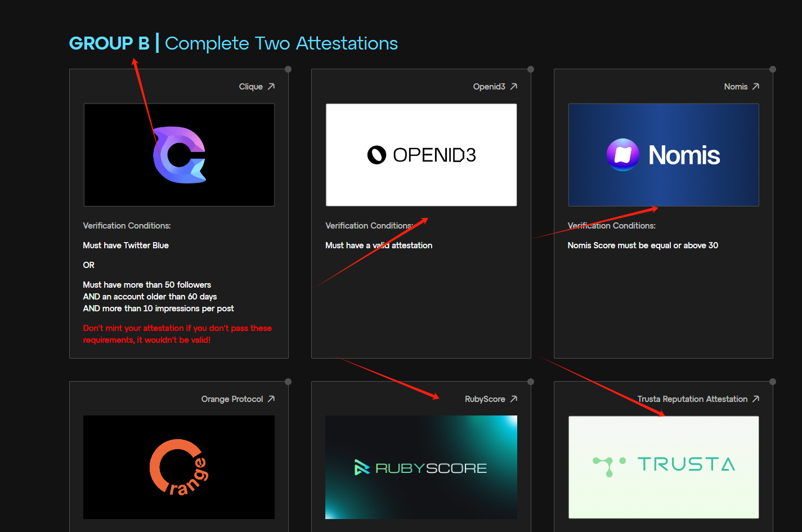Follow the Trusta Reputation Attestation link

click(692, 399)
